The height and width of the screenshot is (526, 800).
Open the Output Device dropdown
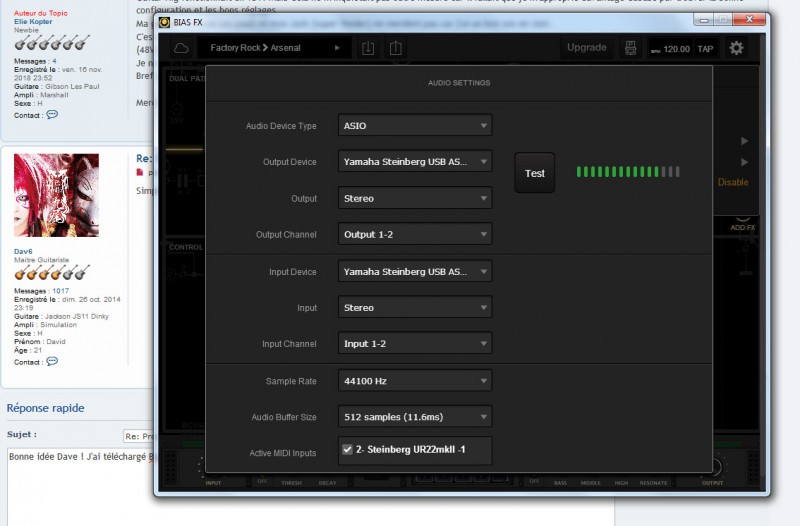click(415, 162)
